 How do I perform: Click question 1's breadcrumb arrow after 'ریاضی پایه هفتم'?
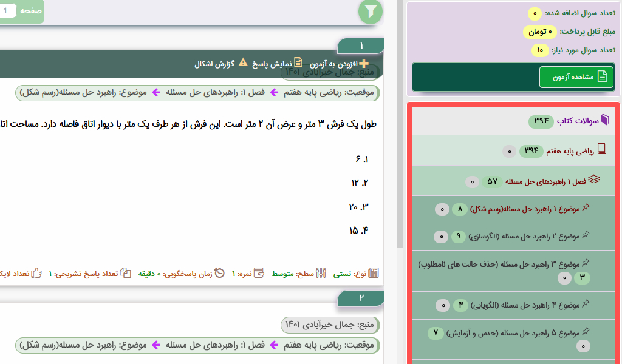(x=274, y=93)
